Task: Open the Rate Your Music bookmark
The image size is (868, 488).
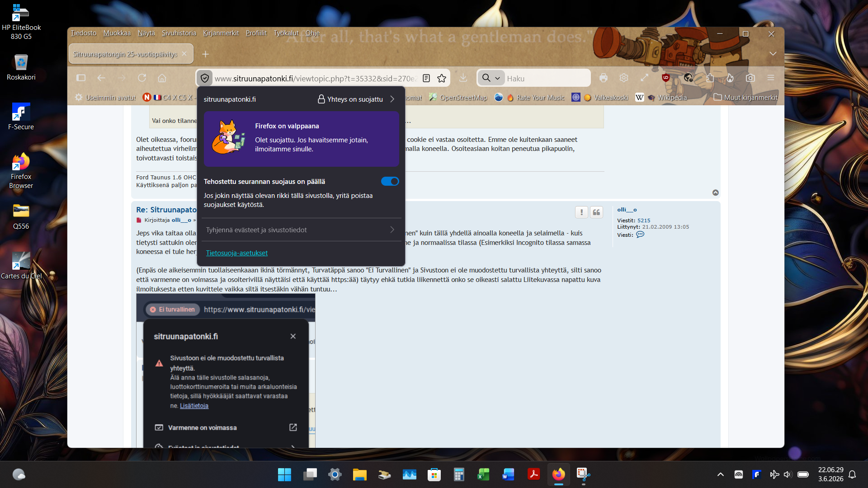Action: point(535,97)
